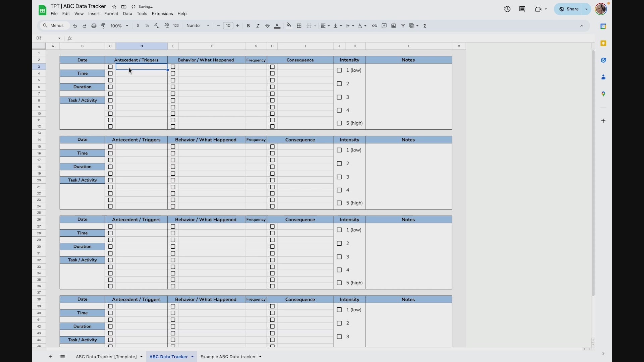Click the functions sigma icon

(425, 26)
